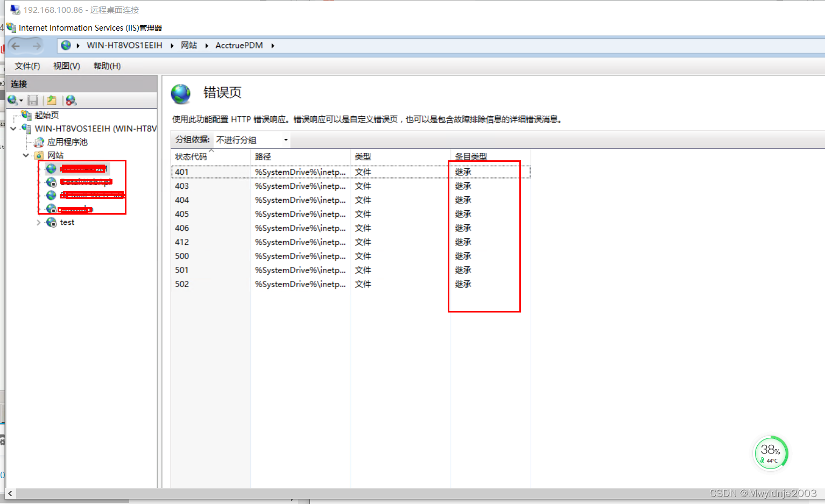Select the 401 status code row

pos(351,172)
